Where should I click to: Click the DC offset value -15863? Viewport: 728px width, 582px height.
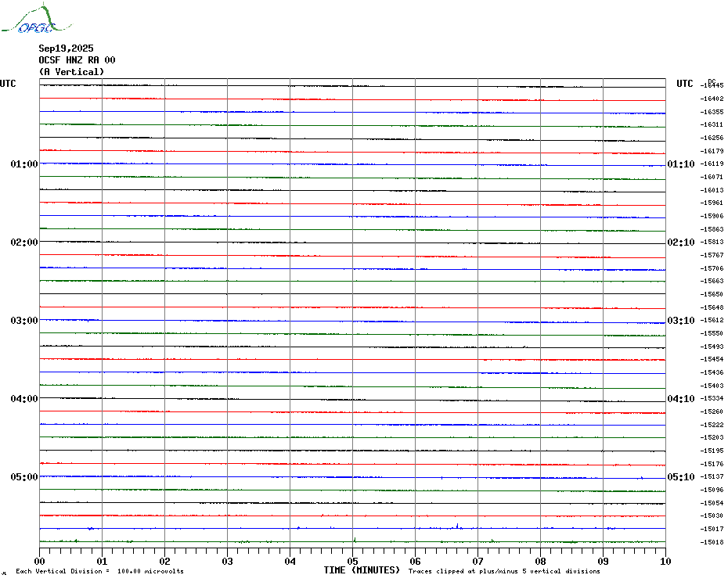(712, 229)
